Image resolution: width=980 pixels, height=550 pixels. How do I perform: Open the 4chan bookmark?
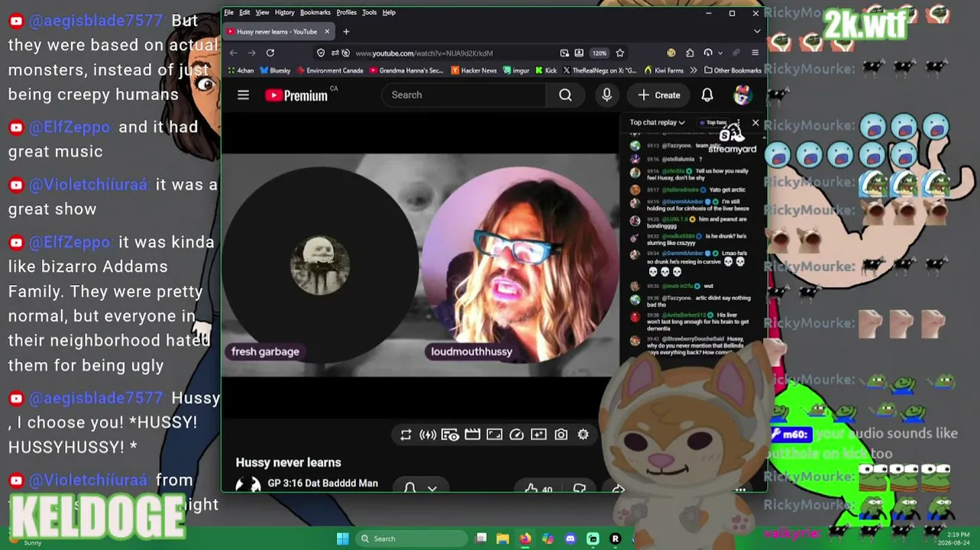coord(241,70)
